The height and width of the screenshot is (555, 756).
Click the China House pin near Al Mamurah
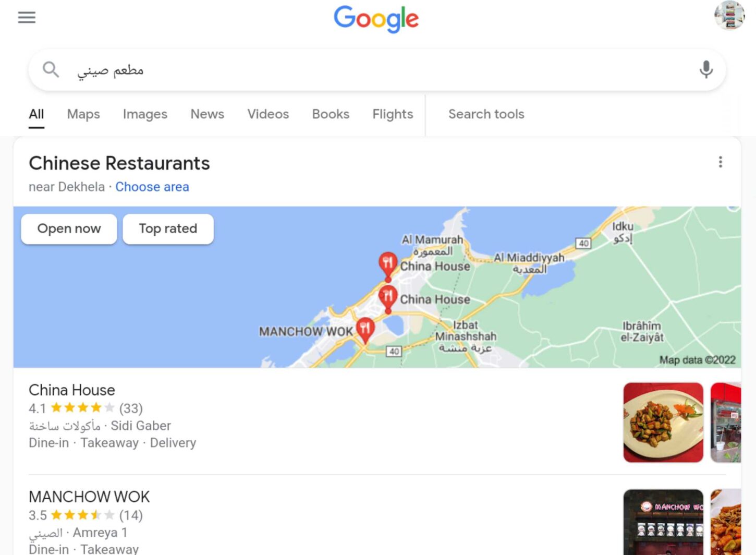pyautogui.click(x=387, y=266)
